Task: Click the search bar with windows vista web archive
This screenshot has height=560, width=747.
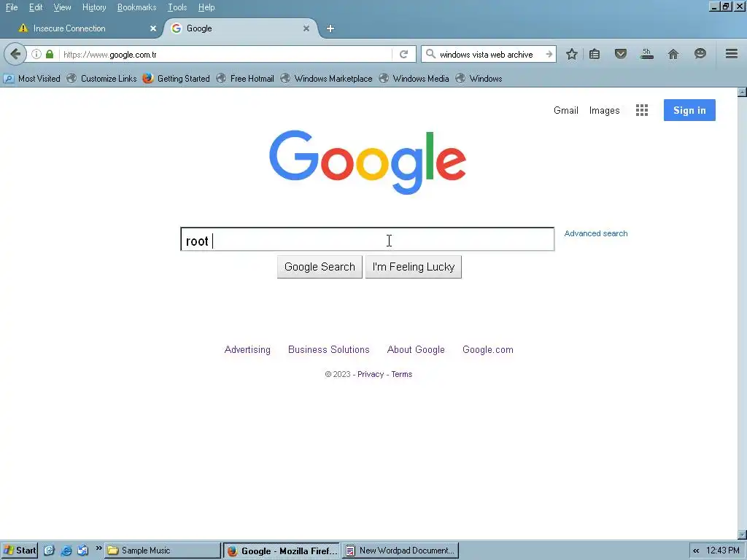Action: [x=489, y=54]
